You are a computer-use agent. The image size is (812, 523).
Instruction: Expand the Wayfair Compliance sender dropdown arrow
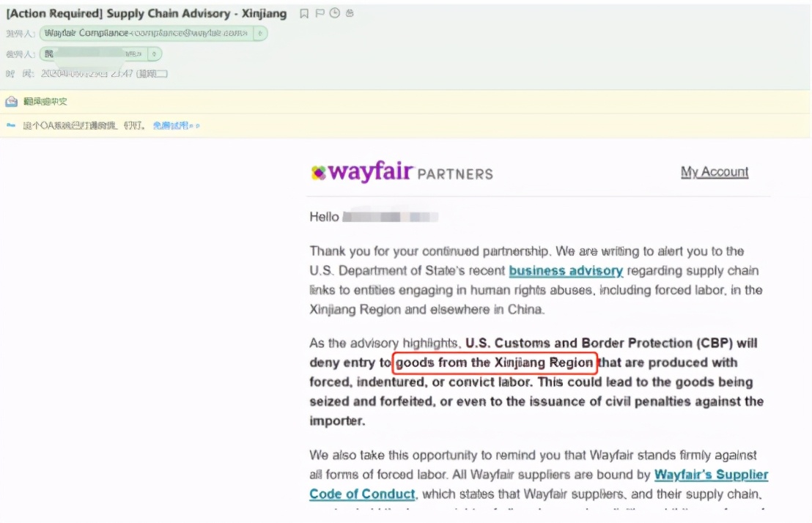[x=261, y=34]
